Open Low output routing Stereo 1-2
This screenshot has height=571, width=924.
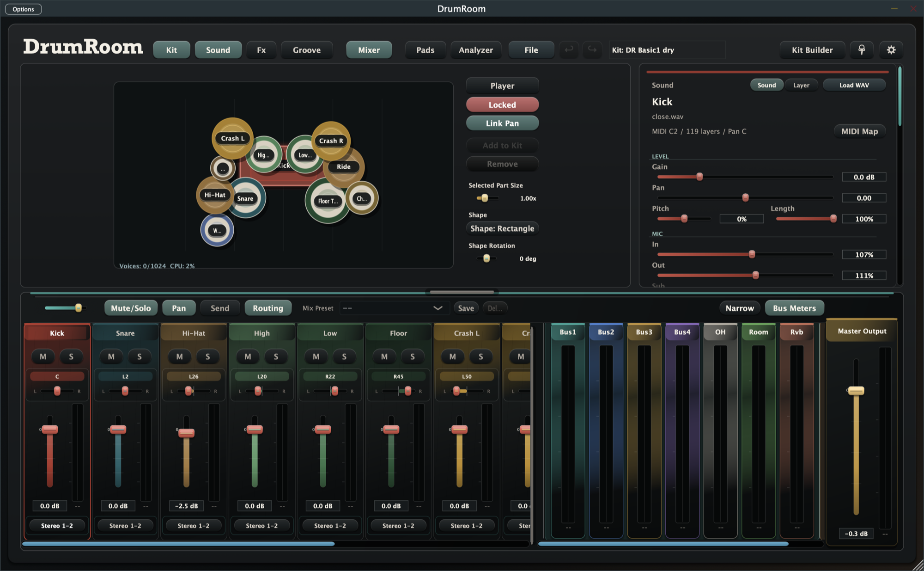click(330, 526)
